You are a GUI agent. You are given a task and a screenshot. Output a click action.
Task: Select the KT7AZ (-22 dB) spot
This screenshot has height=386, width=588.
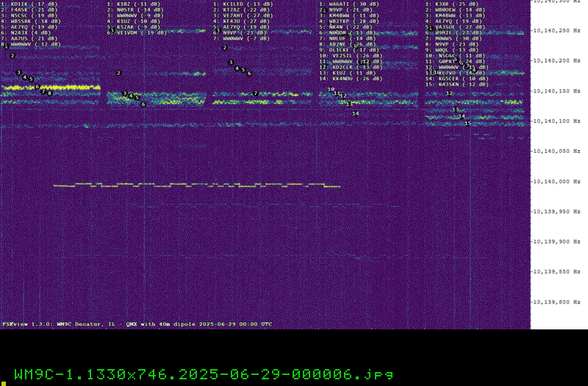[242, 10]
